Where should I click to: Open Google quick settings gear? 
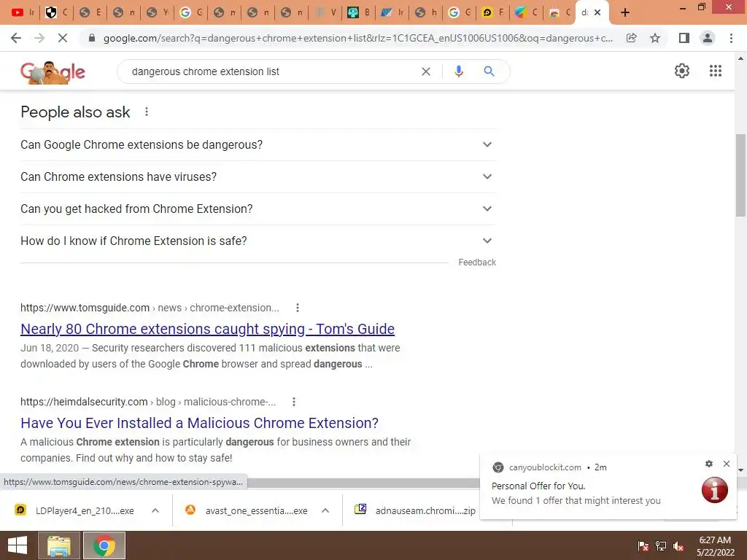tap(682, 71)
